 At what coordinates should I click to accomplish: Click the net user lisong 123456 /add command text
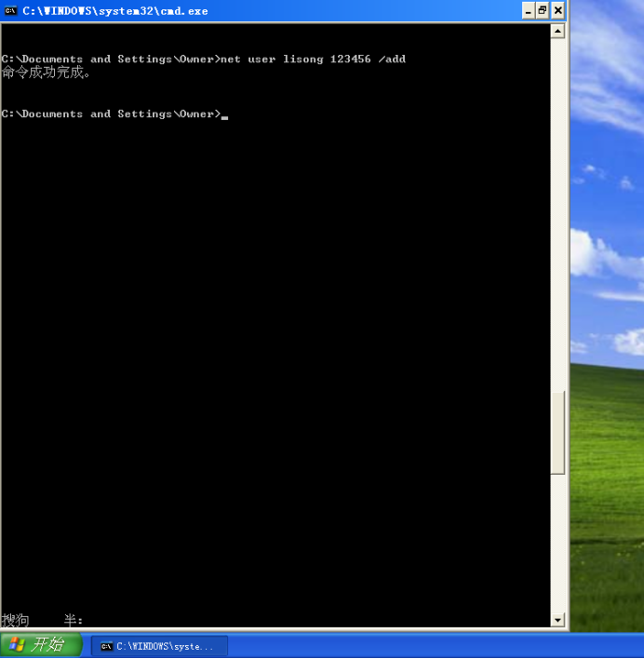click(x=313, y=60)
